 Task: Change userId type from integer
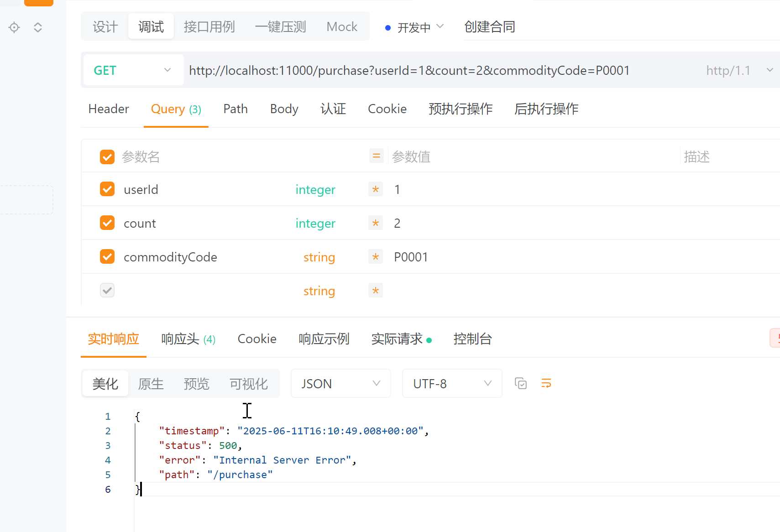(315, 189)
